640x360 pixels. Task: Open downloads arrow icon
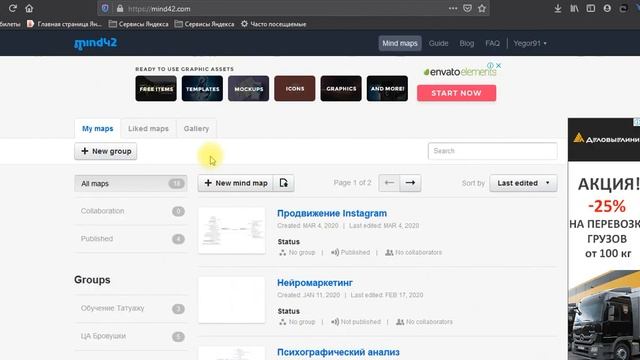[558, 8]
